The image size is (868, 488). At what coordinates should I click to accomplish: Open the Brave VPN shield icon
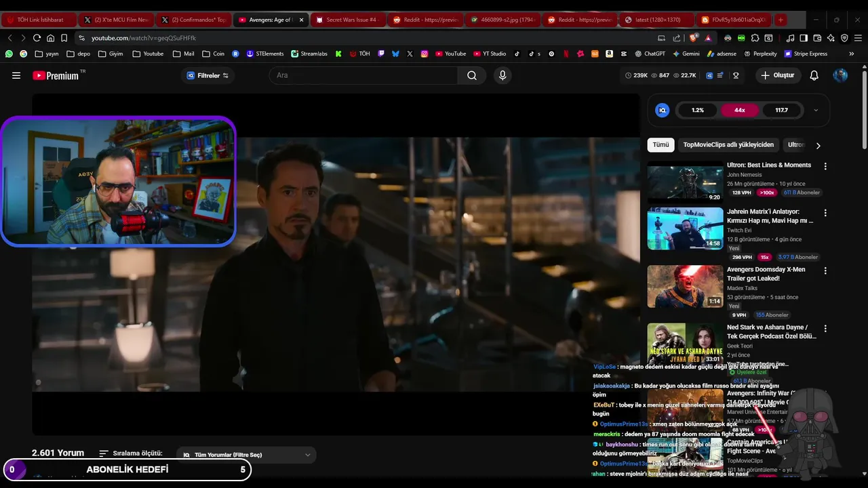(844, 38)
